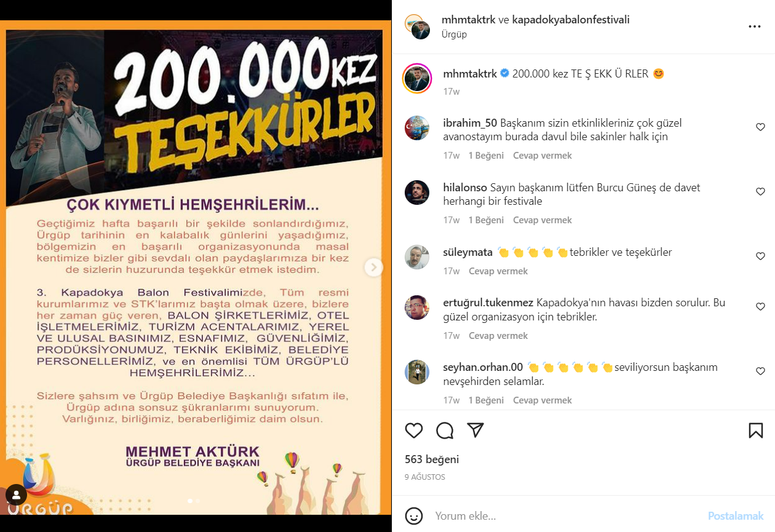Viewport: 775px width, 532px height.
Task: Like ibrahim_50's comment
Action: pyautogui.click(x=760, y=127)
